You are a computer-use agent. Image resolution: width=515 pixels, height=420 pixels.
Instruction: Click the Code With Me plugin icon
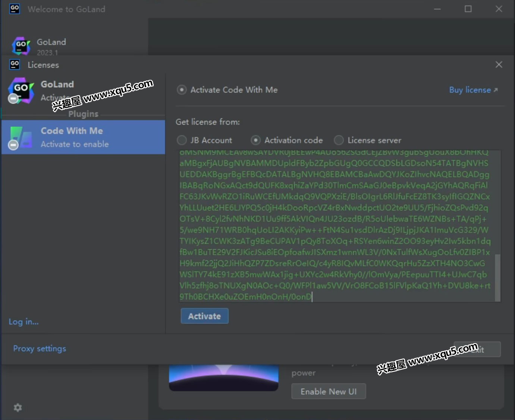click(21, 138)
